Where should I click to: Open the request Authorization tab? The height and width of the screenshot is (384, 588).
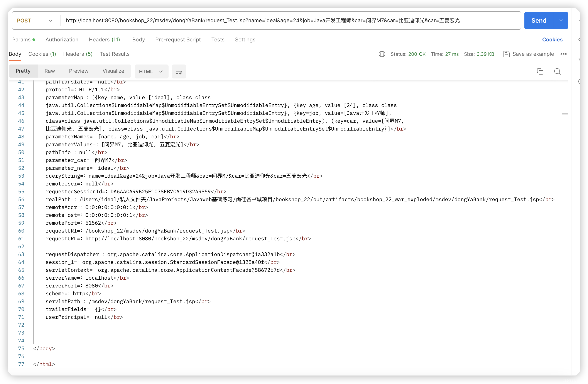62,40
